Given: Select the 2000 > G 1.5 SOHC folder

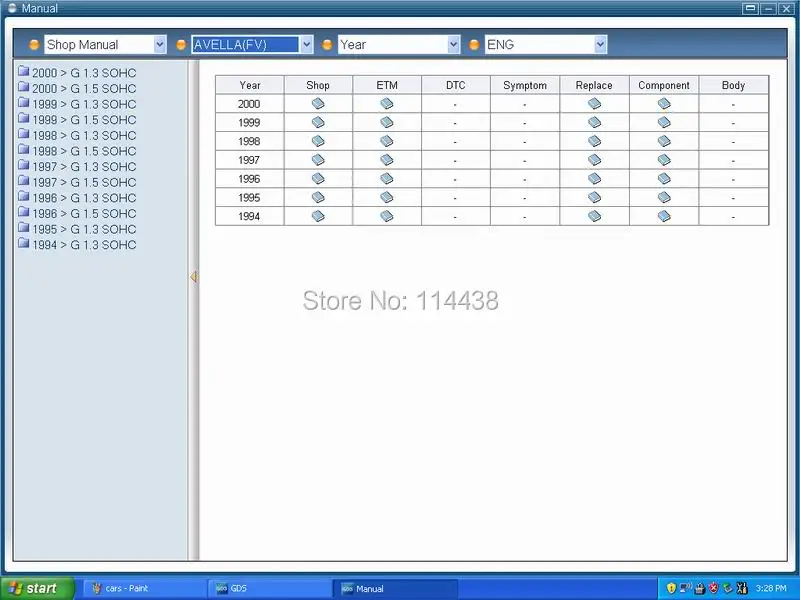Looking at the screenshot, I should [x=77, y=88].
